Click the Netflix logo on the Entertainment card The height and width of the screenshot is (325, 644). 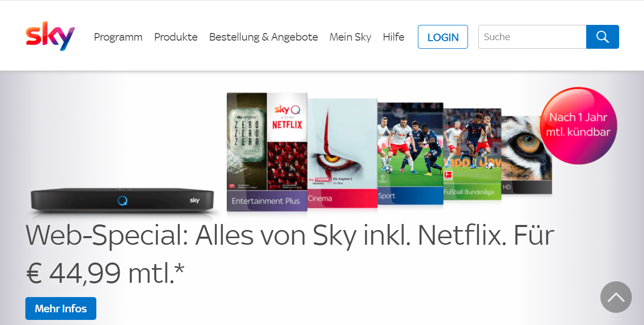point(287,123)
